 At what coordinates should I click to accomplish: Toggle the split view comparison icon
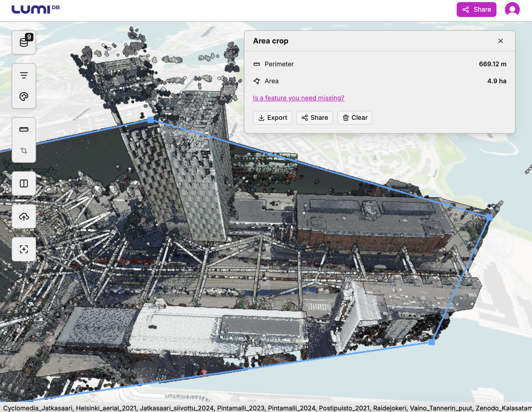24,183
